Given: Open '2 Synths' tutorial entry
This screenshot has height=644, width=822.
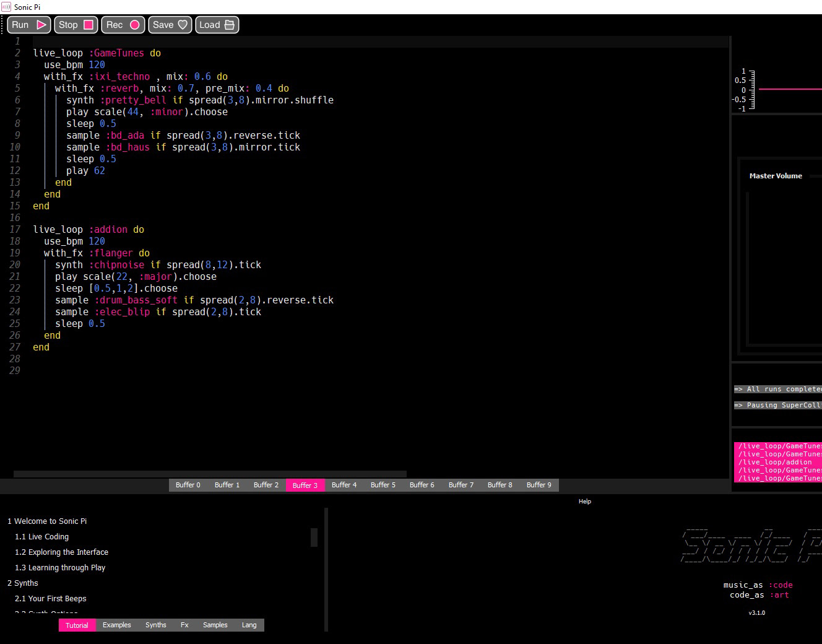Looking at the screenshot, I should (23, 583).
